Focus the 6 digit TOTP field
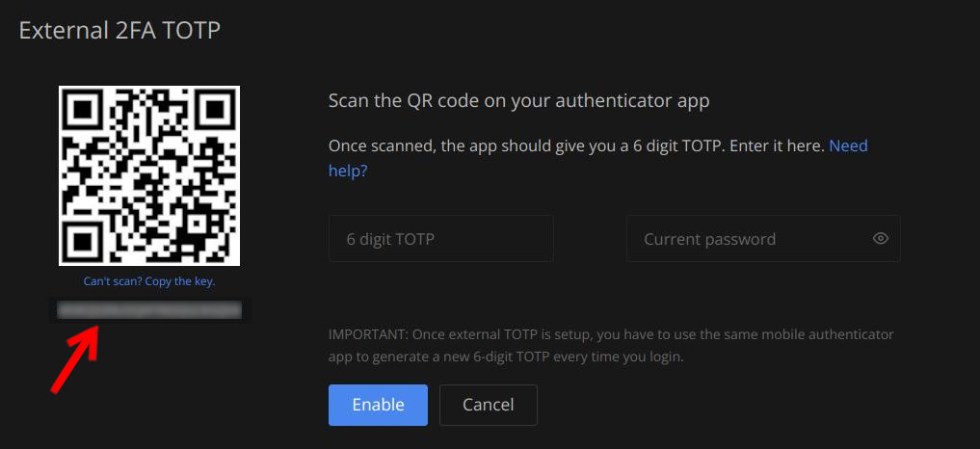 click(441, 238)
